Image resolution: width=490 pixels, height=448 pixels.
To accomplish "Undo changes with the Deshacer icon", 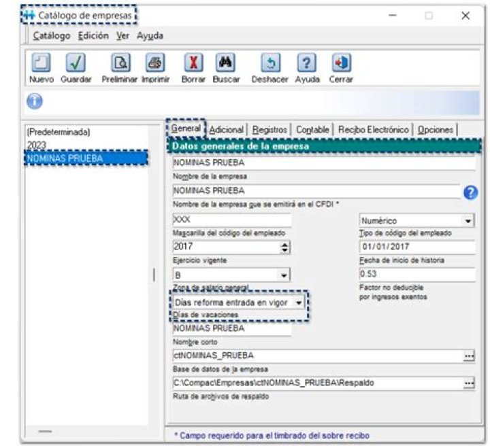I will pos(270,63).
